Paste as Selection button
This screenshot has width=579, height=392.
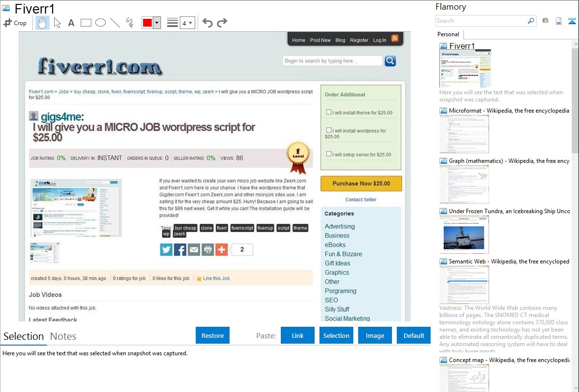coord(336,335)
